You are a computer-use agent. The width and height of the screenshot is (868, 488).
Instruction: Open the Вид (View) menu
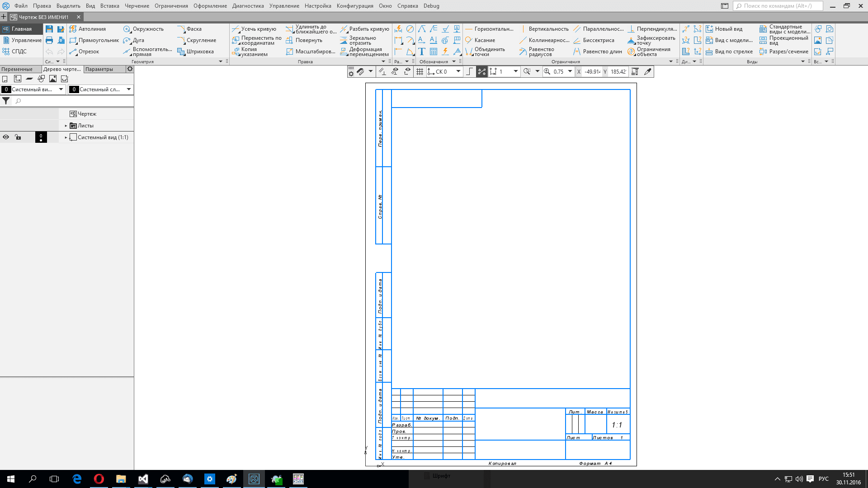pos(90,6)
